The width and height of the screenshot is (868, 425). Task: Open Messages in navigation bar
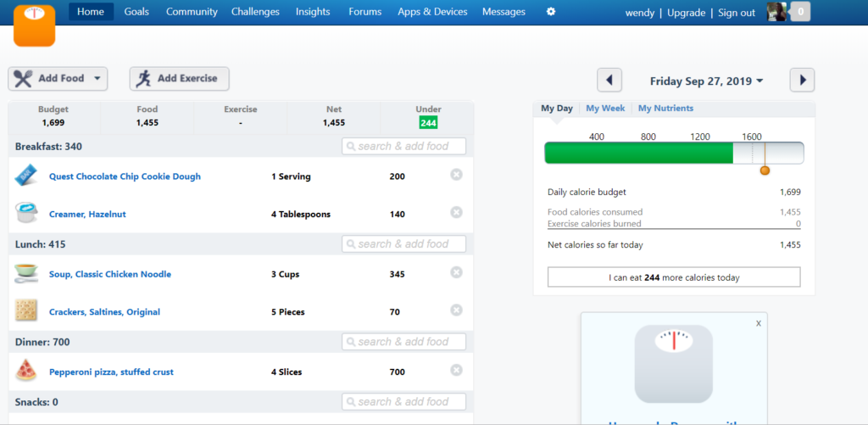click(x=504, y=12)
